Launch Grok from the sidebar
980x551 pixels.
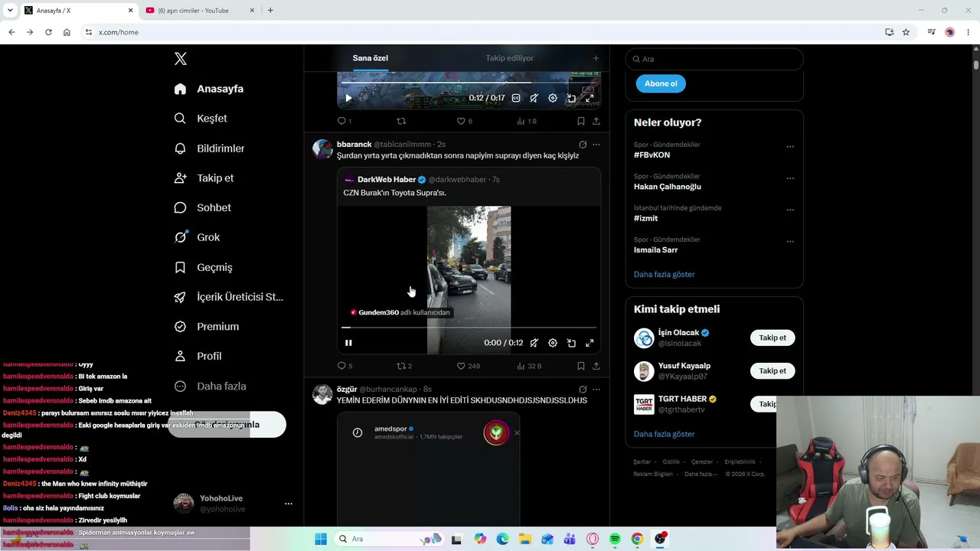pyautogui.click(x=197, y=237)
